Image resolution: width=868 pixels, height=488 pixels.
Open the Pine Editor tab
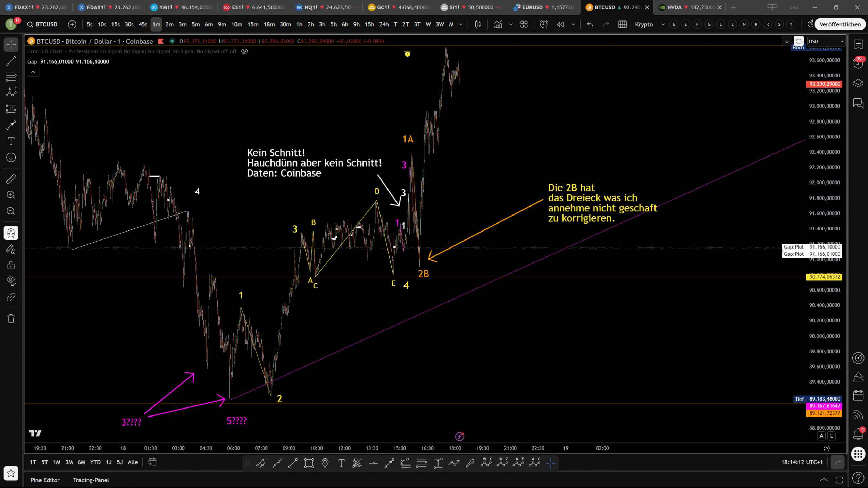(x=45, y=480)
